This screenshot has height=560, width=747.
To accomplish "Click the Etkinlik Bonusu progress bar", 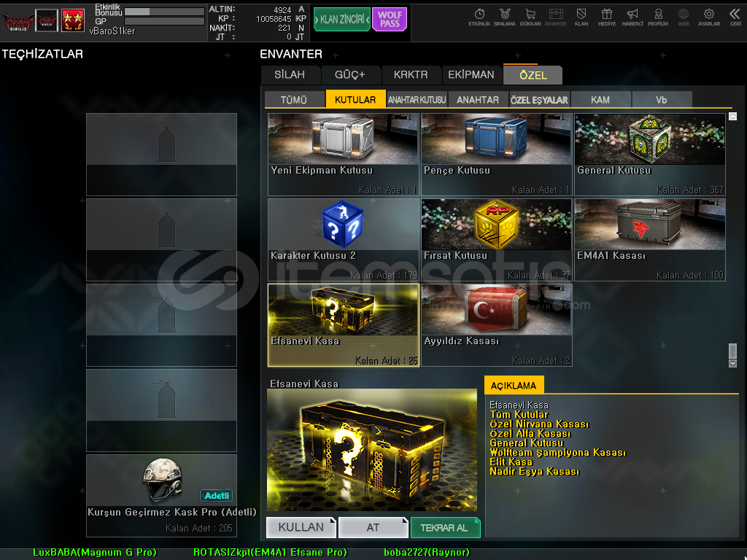I will pos(164,12).
